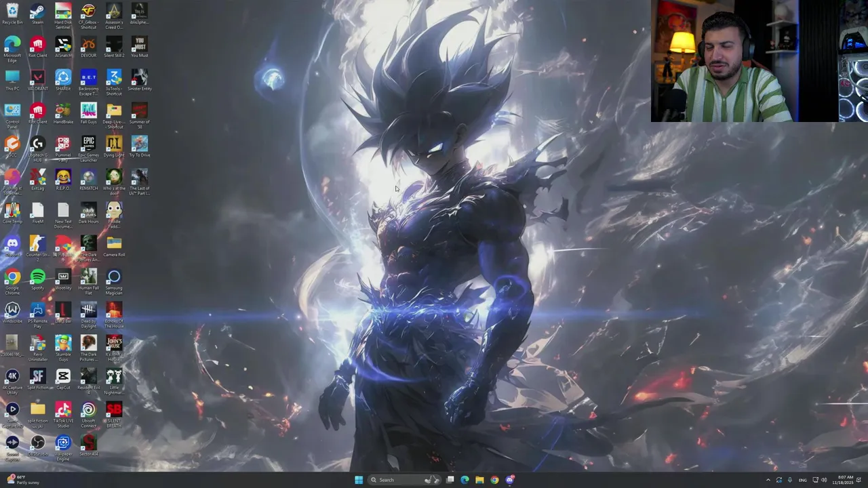The width and height of the screenshot is (868, 488).
Task: Open the Camera Roll folder
Action: [114, 246]
